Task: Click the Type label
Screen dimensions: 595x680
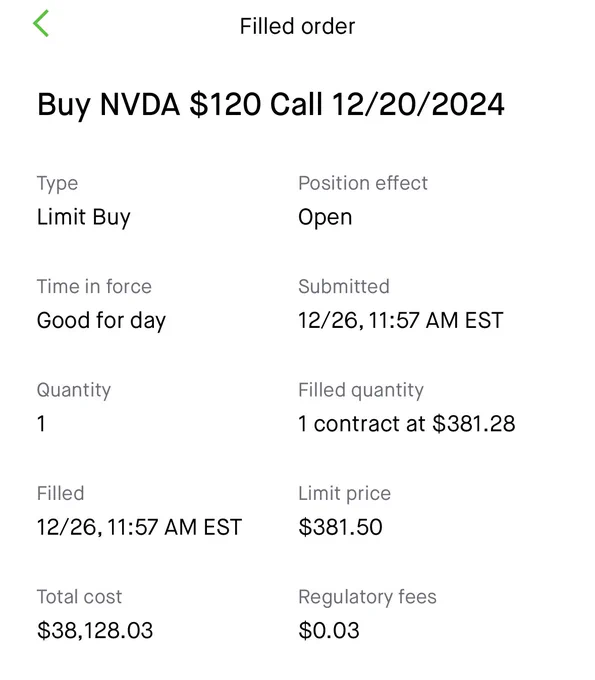Action: [57, 183]
